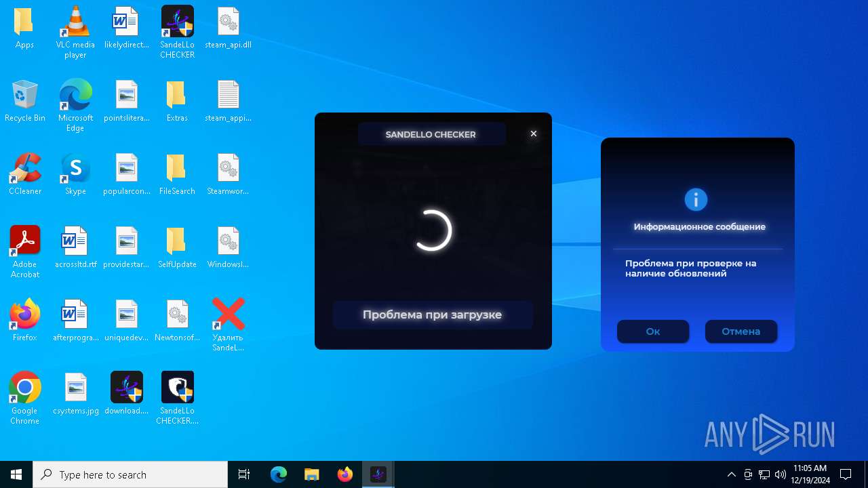Image resolution: width=868 pixels, height=488 pixels.
Task: Open the FileSearch folder
Action: [177, 174]
